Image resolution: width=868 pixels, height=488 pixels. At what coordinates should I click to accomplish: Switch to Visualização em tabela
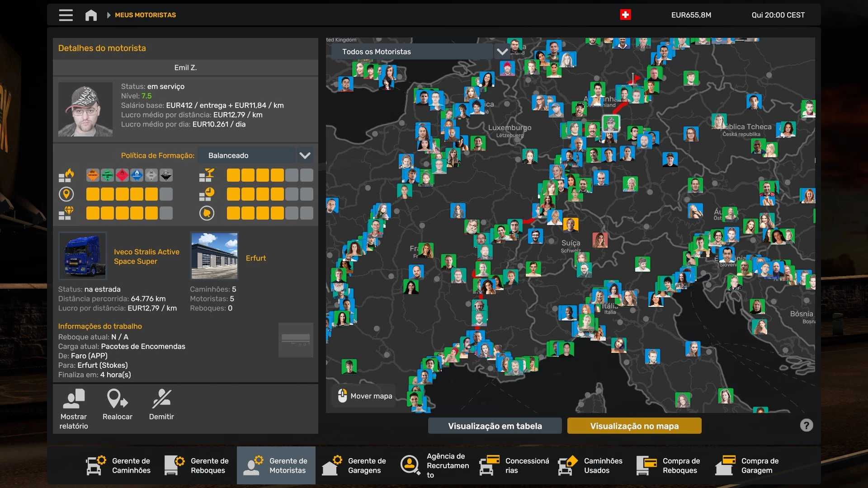(495, 426)
